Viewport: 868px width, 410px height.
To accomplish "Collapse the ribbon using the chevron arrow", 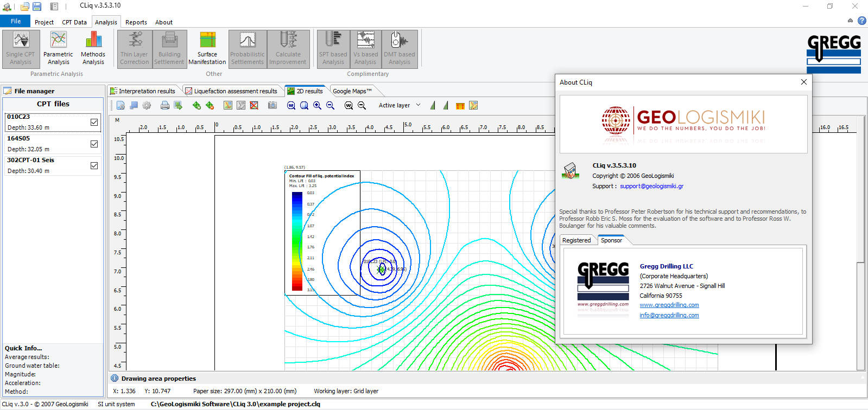I will point(850,21).
